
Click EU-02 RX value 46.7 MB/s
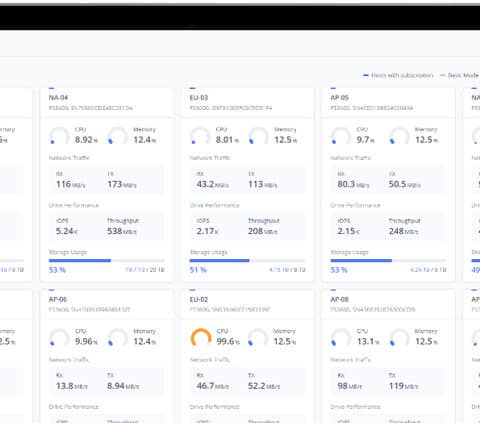coord(213,386)
